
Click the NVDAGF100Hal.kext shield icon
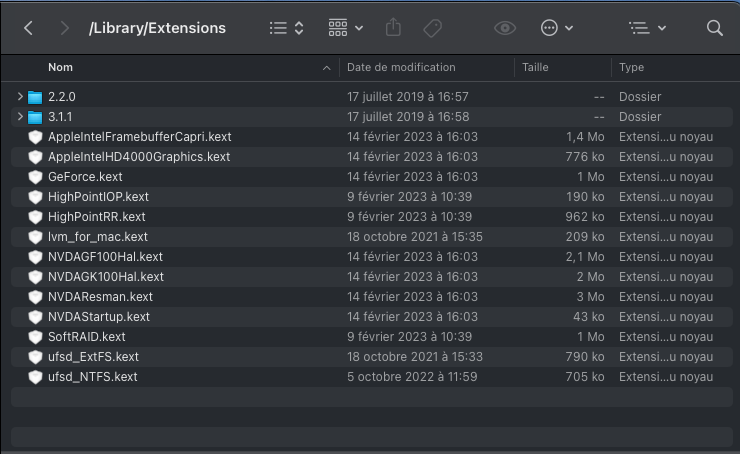(x=35, y=257)
